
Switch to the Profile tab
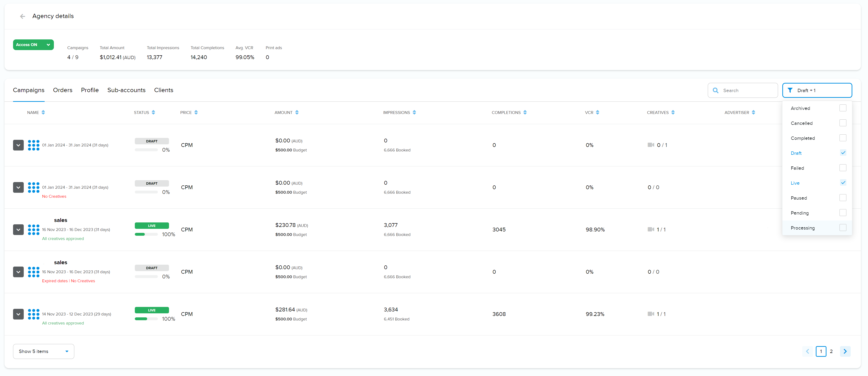coord(90,90)
